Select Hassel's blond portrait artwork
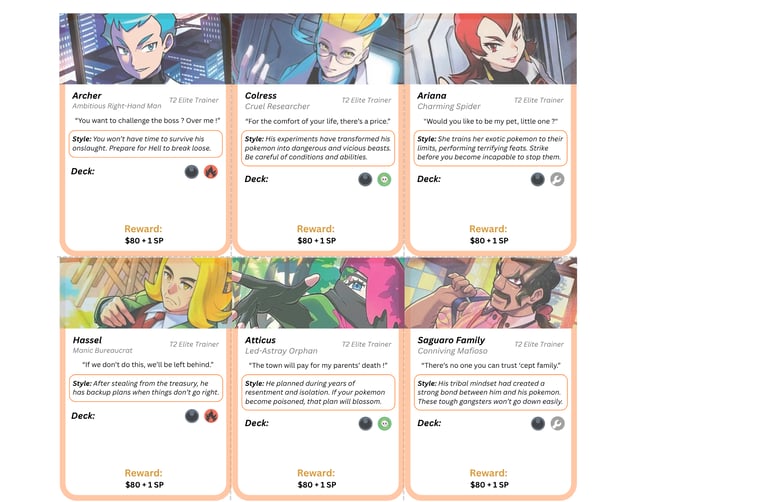The width and height of the screenshot is (768, 502). (145, 293)
